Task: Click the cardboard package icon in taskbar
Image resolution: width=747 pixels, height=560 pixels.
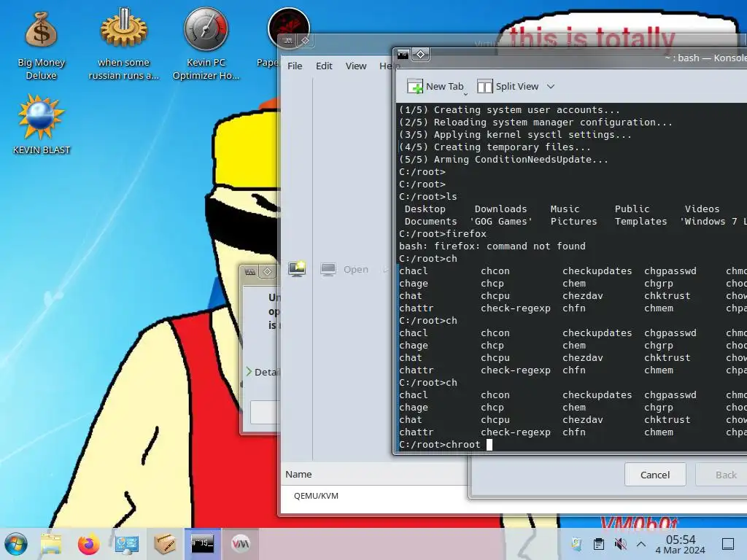Action: [165, 544]
